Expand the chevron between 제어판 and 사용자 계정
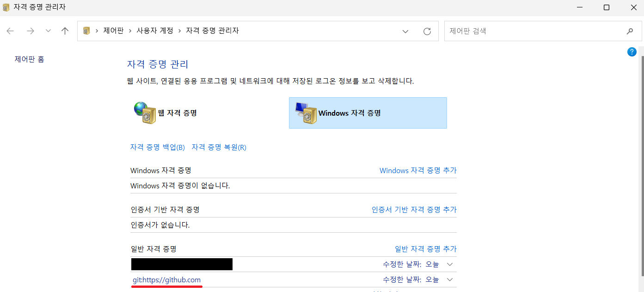This screenshot has width=644, height=292. (x=130, y=31)
